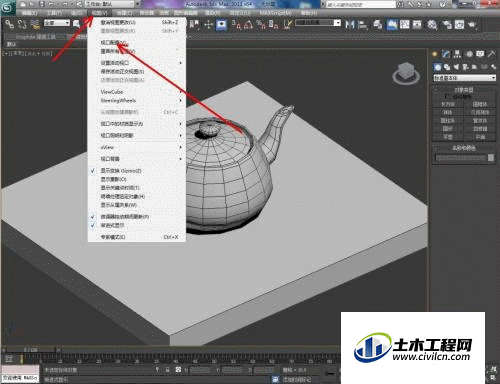Open the Material Editor icon
This screenshot has width=500, height=384.
click(x=432, y=25)
